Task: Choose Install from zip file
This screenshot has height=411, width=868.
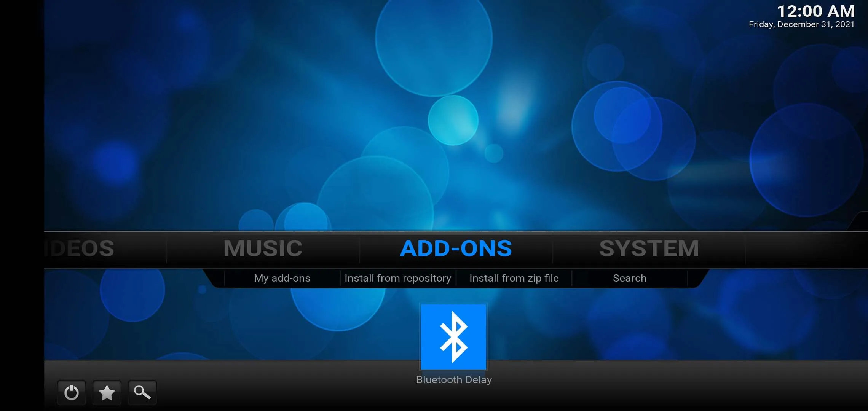Action: (514, 278)
